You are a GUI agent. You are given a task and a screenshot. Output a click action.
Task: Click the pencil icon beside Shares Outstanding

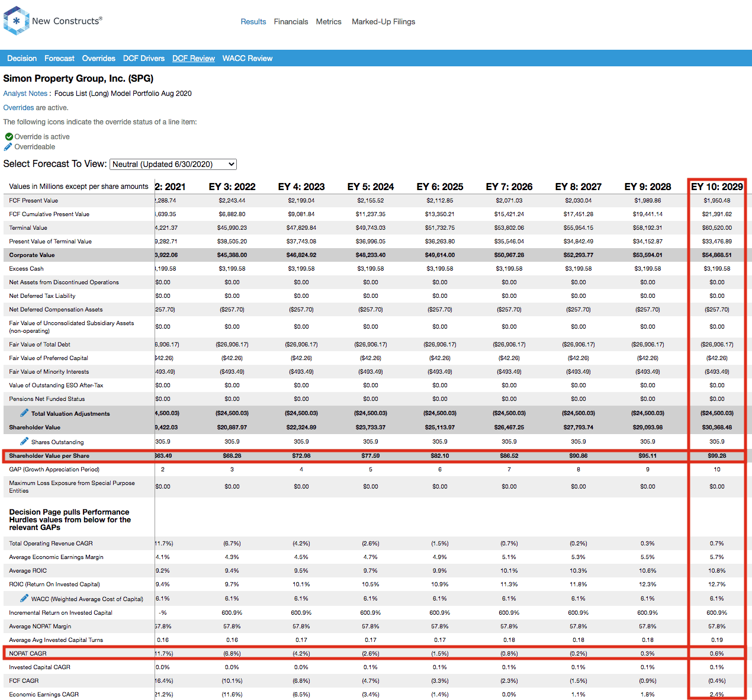point(24,441)
